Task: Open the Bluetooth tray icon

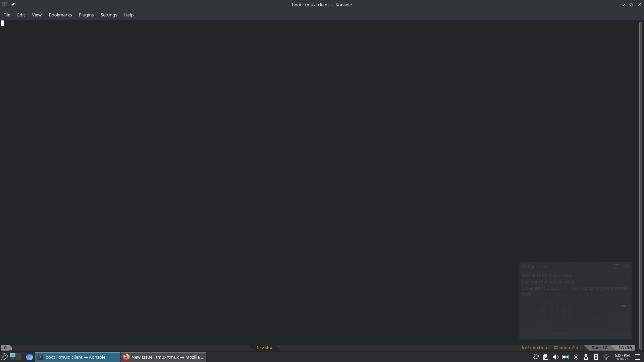Action: (576, 357)
